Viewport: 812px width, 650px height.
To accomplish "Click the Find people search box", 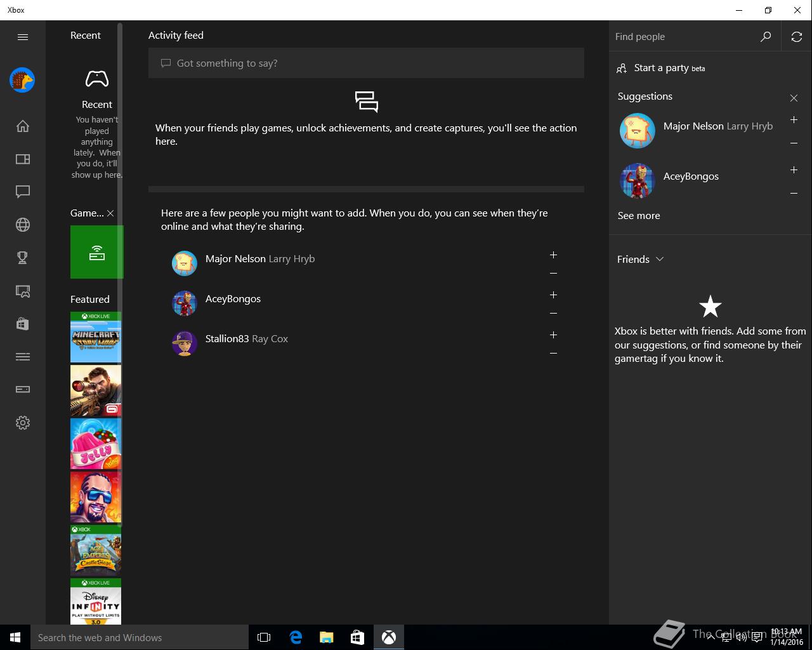I will 685,37.
